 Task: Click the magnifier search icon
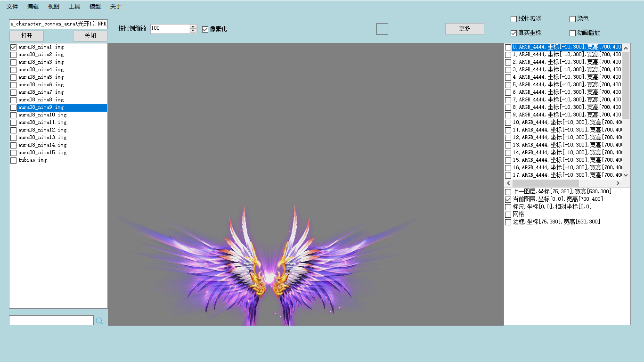[x=99, y=321]
